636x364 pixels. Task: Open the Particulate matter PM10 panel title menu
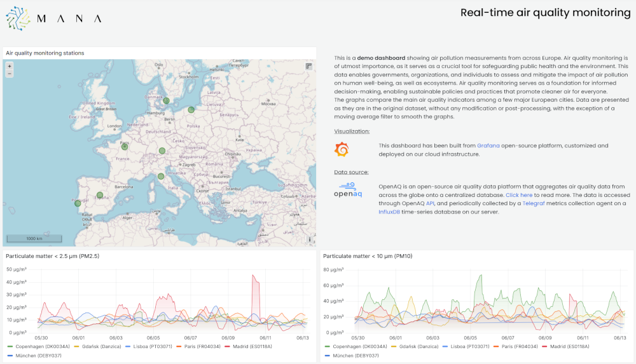click(x=368, y=256)
